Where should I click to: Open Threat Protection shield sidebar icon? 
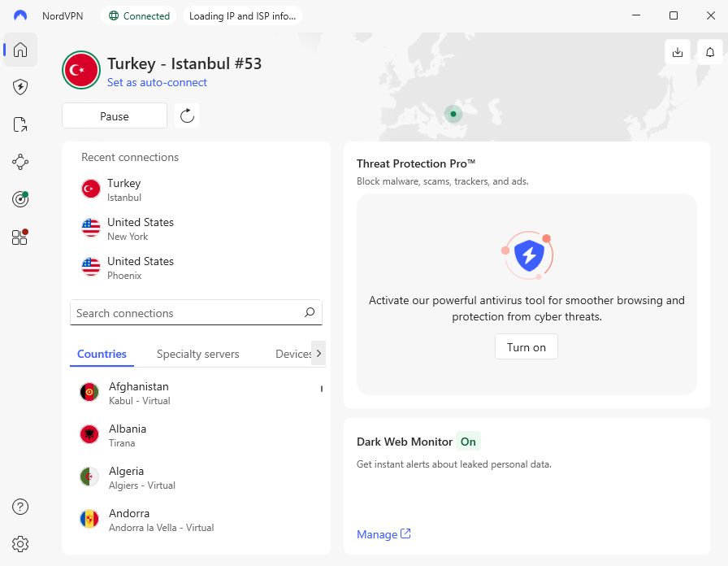pos(20,87)
